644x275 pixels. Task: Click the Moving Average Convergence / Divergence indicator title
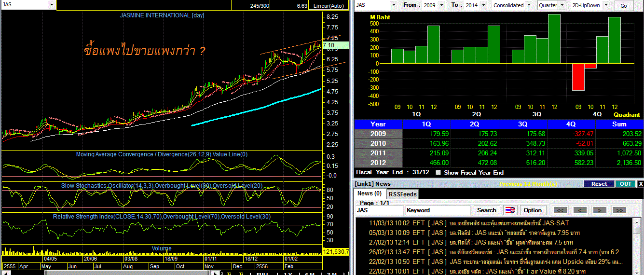click(162, 154)
